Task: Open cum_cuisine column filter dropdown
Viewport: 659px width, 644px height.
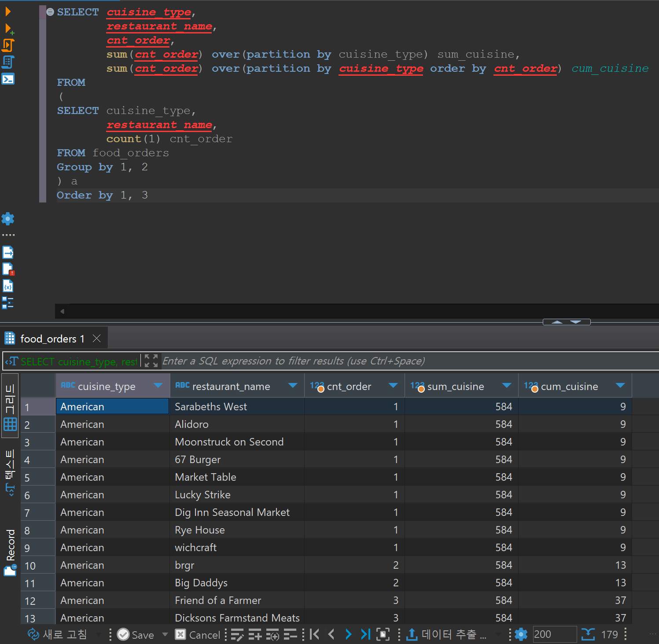Action: tap(620, 386)
